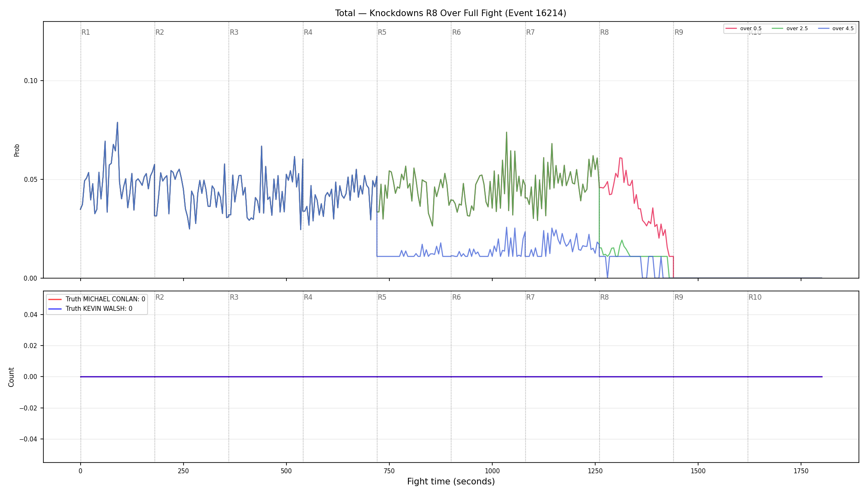Click the 1750 tick on the fight time axis
The width and height of the screenshot is (868, 496).
click(x=801, y=471)
